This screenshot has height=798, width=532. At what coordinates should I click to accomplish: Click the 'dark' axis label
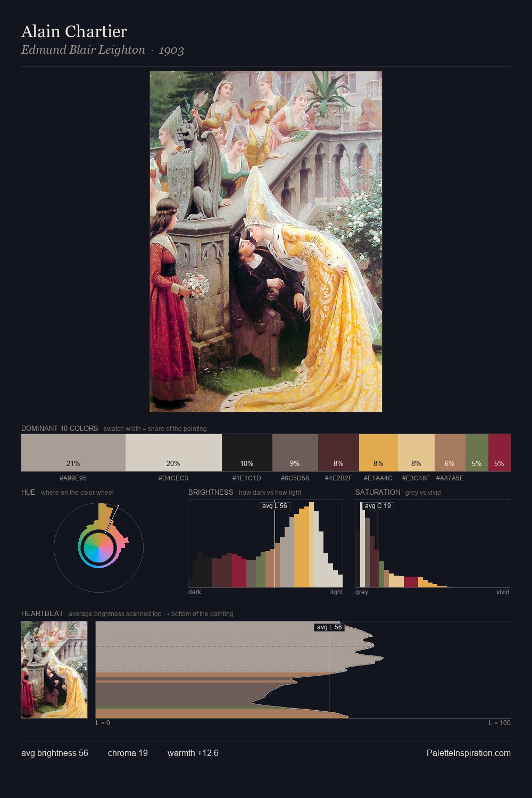coord(195,592)
